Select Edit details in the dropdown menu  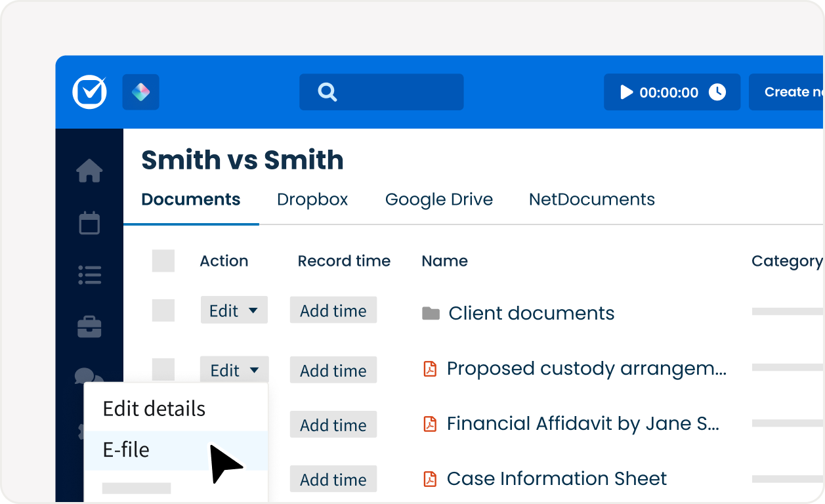pos(154,409)
